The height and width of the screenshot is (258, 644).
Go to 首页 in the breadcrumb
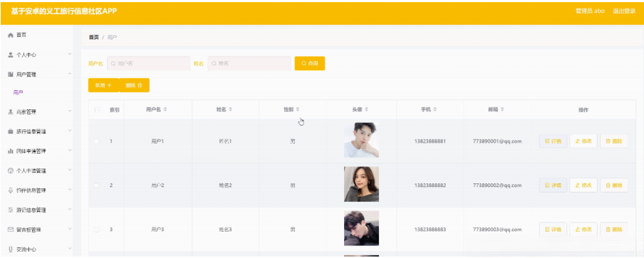pos(94,38)
